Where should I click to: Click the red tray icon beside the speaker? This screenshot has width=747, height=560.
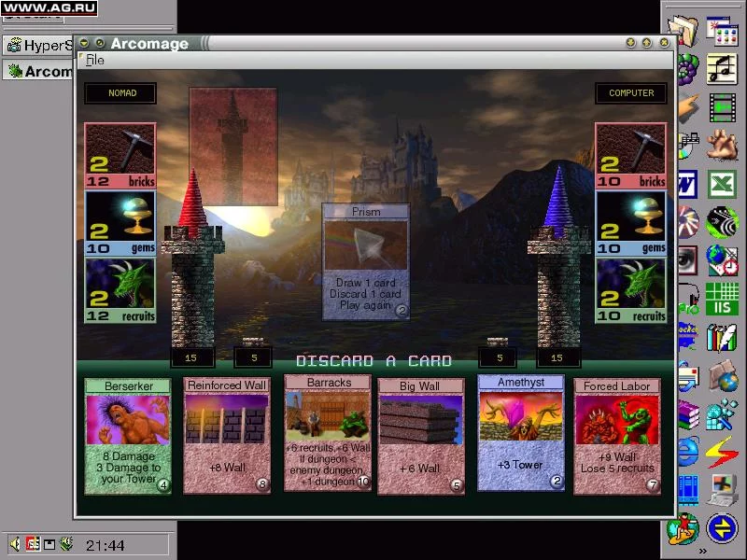(x=33, y=543)
